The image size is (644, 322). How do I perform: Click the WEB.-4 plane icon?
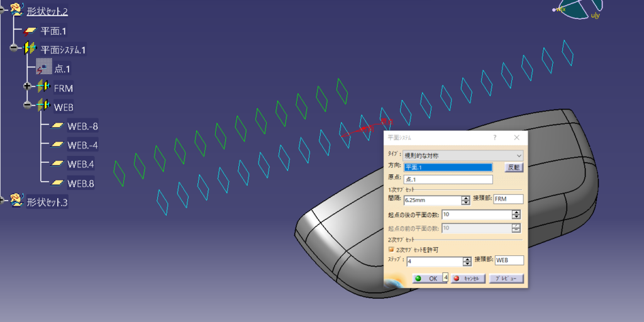57,145
